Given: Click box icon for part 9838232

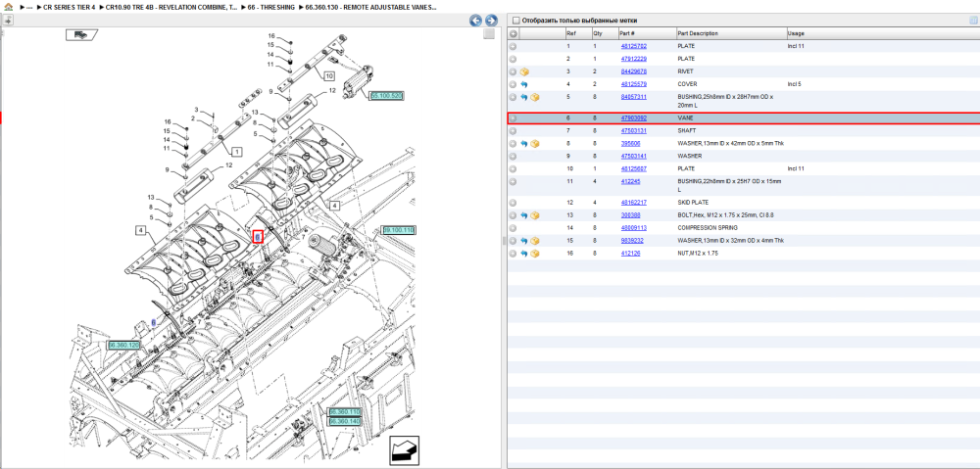Looking at the screenshot, I should point(535,241).
